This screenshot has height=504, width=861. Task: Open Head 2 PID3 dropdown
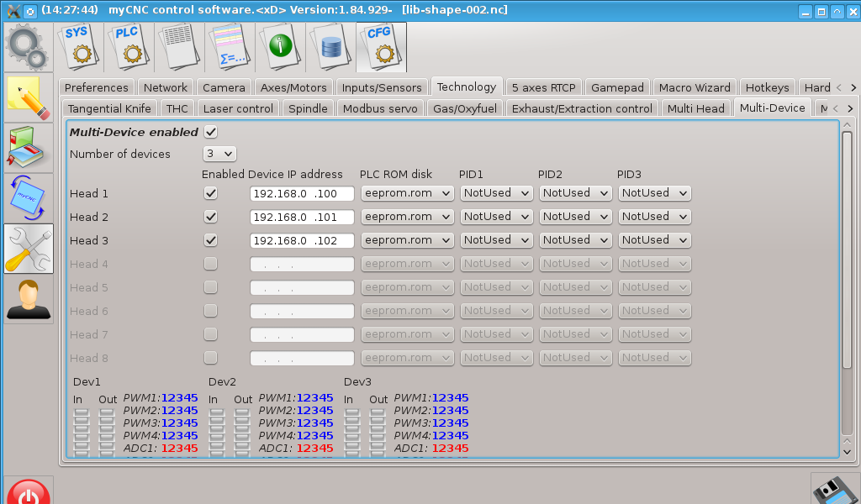(654, 217)
